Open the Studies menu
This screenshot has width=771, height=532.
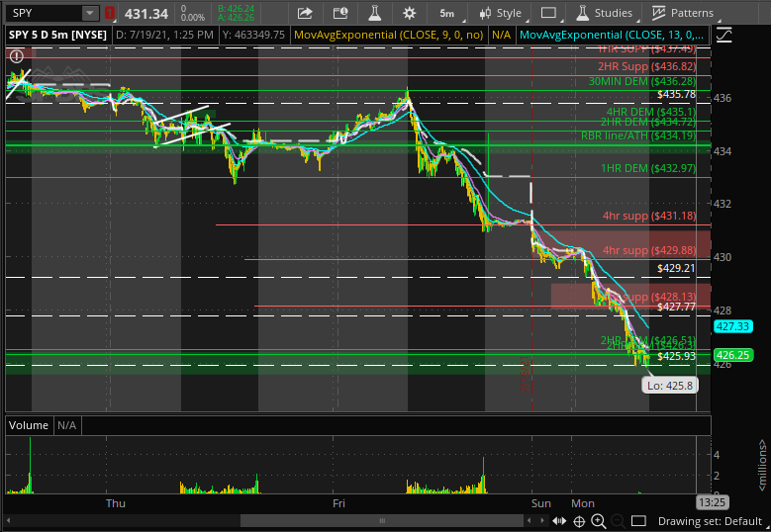coord(614,13)
